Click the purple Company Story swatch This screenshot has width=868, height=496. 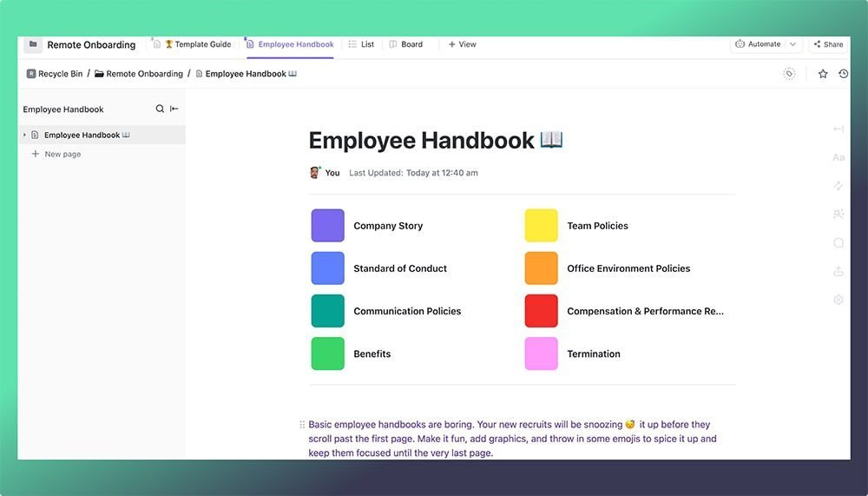click(328, 226)
